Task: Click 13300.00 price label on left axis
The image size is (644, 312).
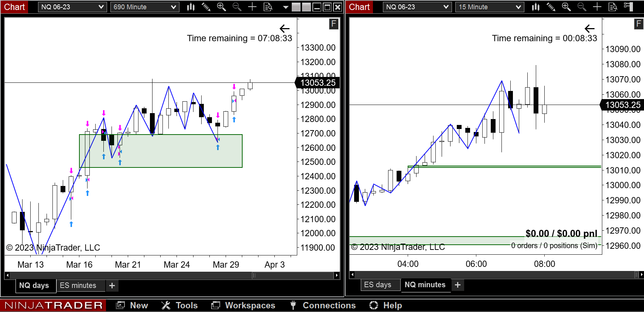Action: point(318,48)
